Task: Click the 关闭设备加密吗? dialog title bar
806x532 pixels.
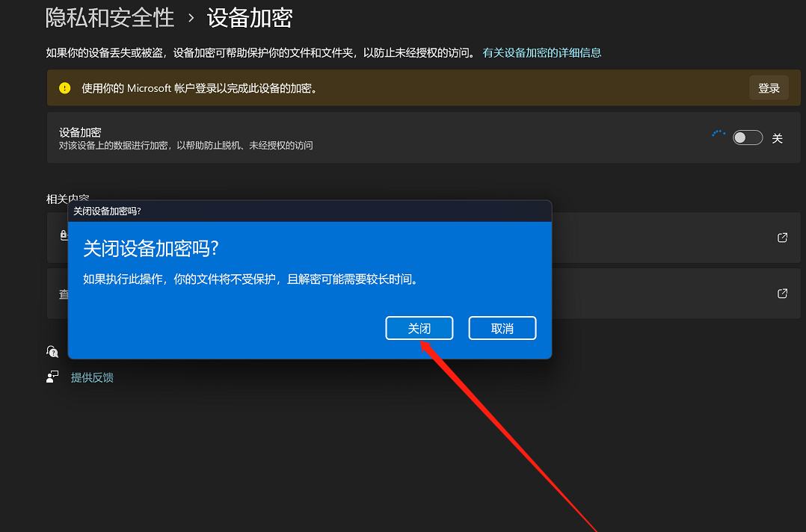Action: [310, 211]
